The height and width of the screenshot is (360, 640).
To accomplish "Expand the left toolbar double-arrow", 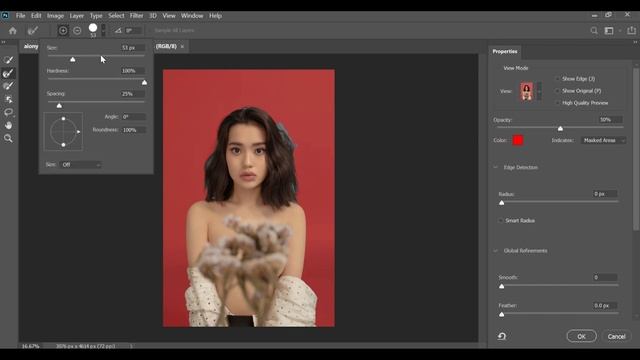I will click(3, 42).
